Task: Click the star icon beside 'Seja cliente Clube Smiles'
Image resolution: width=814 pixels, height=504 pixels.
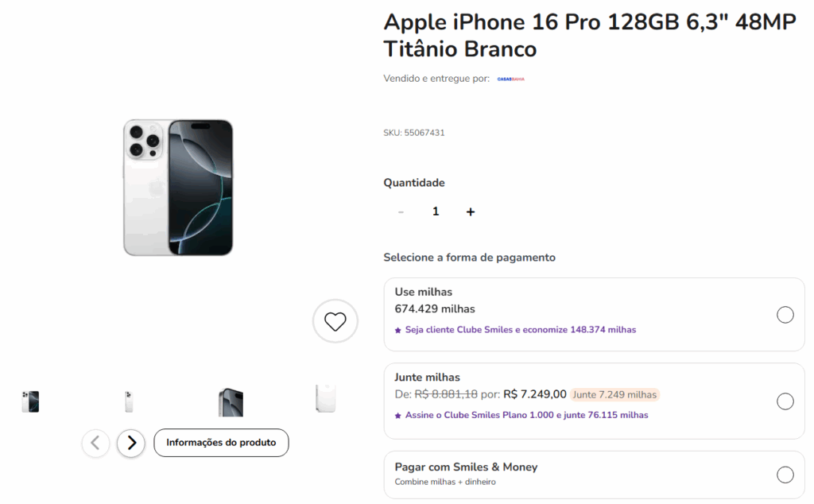Action: tap(398, 330)
